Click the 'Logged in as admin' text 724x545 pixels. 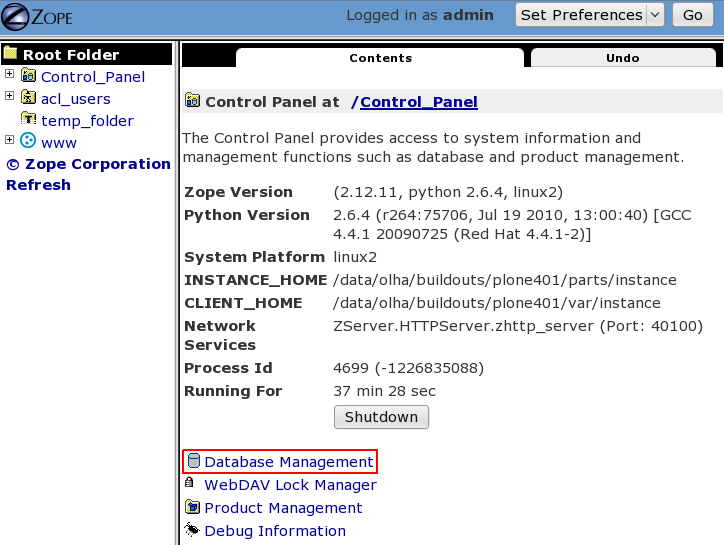click(x=420, y=15)
